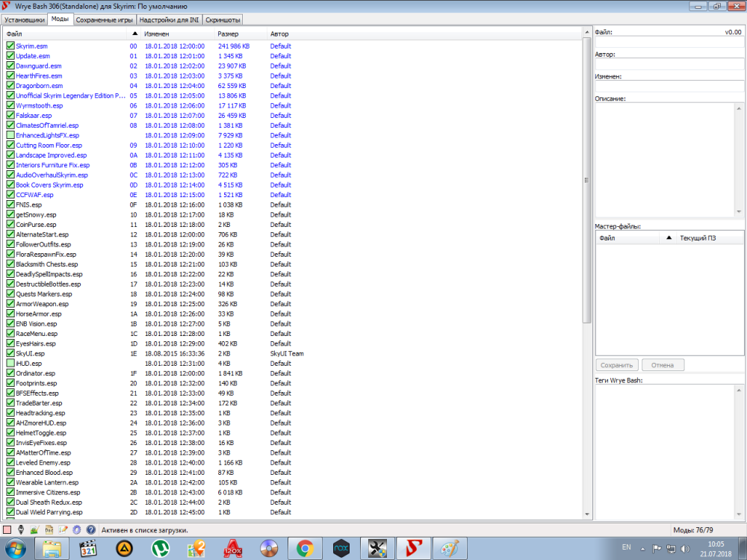Image resolution: width=747 pixels, height=560 pixels.
Task: Click the EN language indicator
Action: 626,547
